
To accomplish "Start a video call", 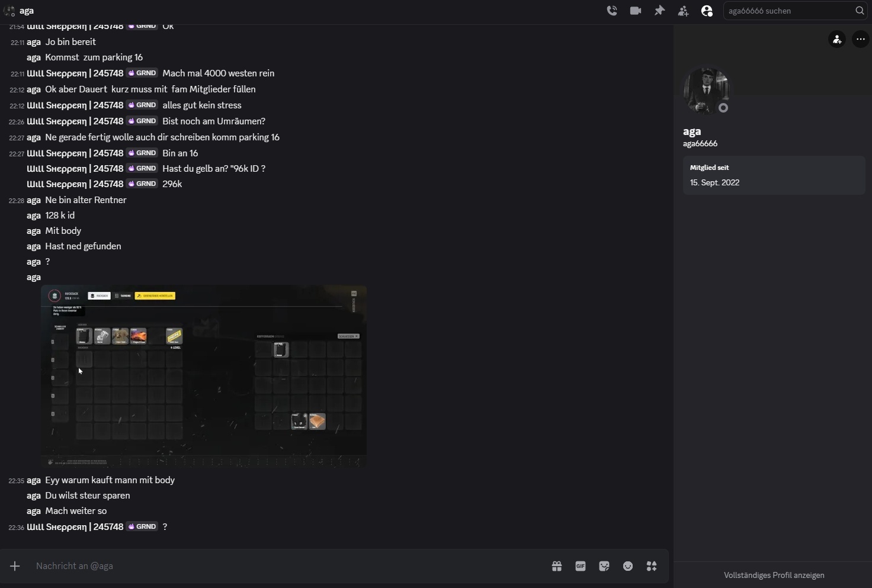I will point(636,11).
